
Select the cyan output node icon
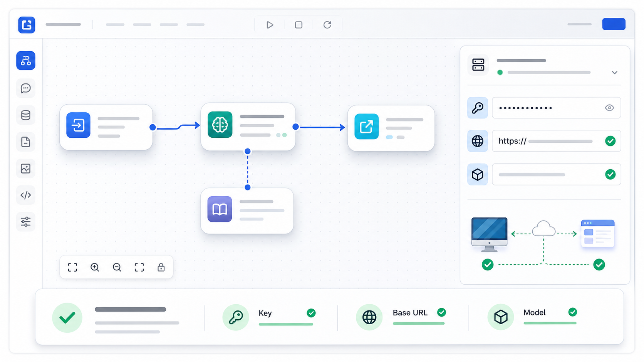tap(366, 127)
